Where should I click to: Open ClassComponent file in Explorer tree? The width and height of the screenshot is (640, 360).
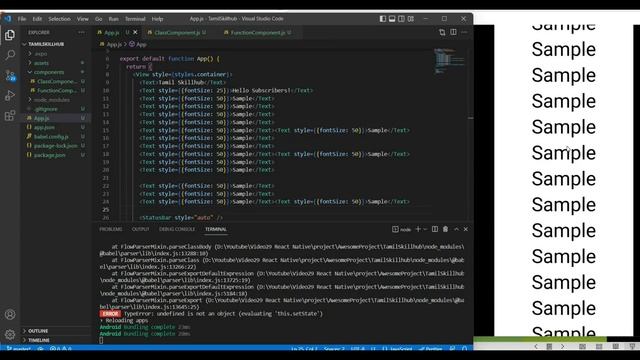coord(56,82)
